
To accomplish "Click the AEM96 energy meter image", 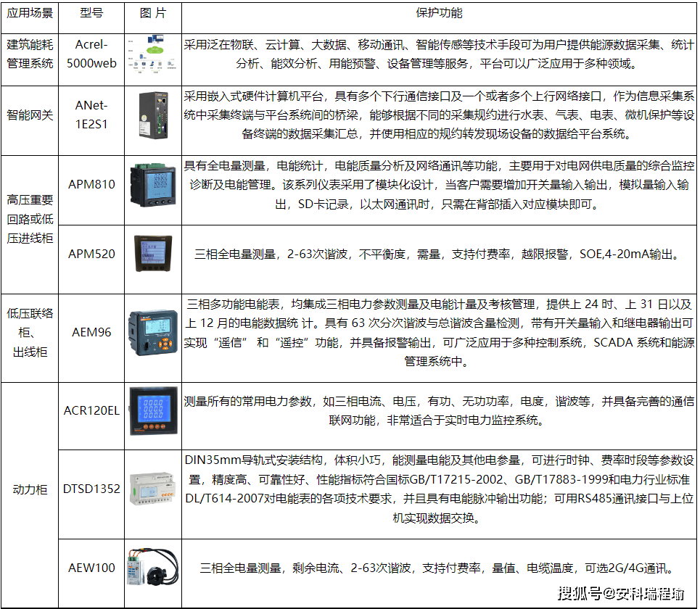I will [153, 333].
